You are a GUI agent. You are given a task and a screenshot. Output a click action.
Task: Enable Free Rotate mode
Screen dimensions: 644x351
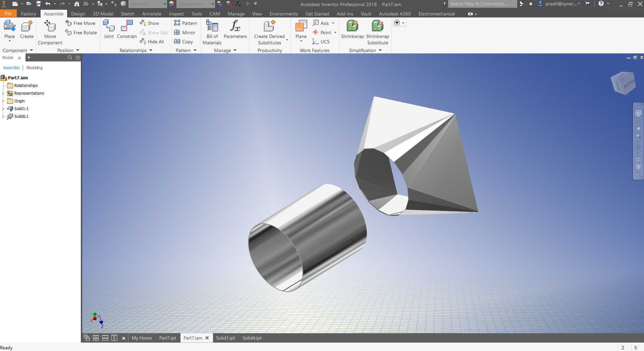coord(81,32)
